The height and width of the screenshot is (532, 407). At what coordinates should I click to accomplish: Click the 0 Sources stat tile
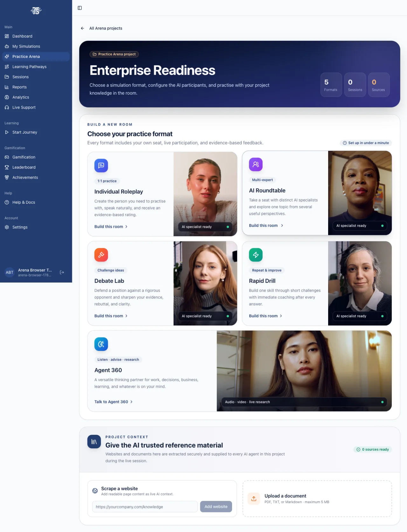point(379,85)
